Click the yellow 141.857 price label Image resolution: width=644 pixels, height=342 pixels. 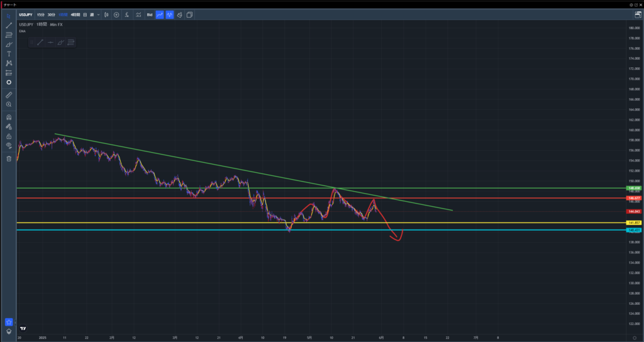[634, 223]
